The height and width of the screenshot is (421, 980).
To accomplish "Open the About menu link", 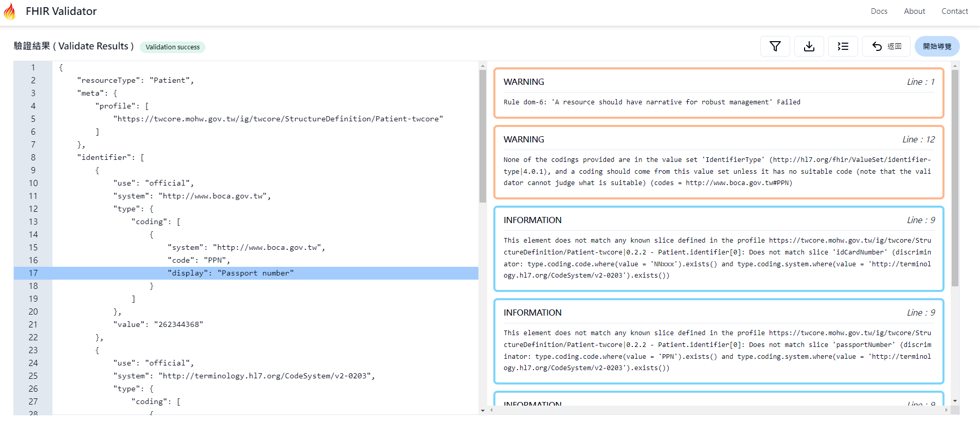I will pos(914,11).
